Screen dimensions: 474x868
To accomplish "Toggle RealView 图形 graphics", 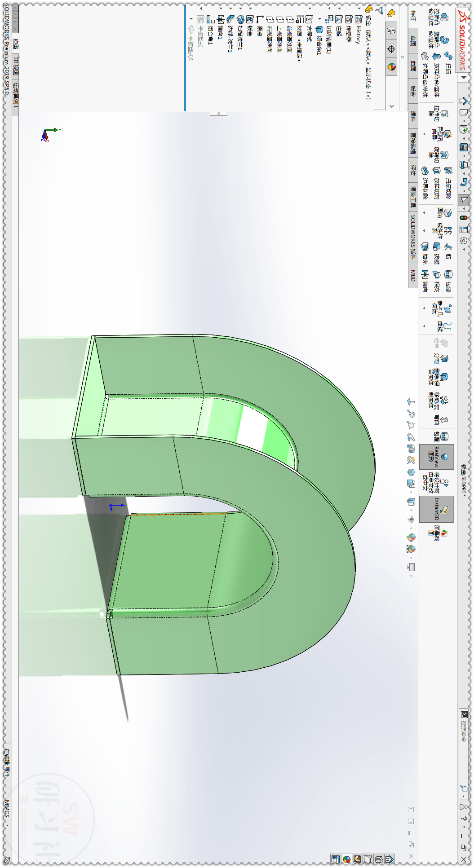I will tap(437, 457).
